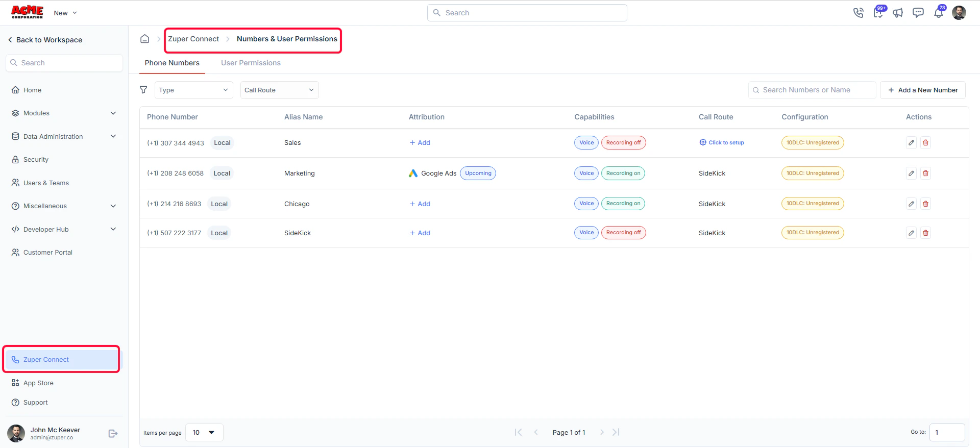Go to the first page of results
The width and height of the screenshot is (980, 448).
(518, 432)
